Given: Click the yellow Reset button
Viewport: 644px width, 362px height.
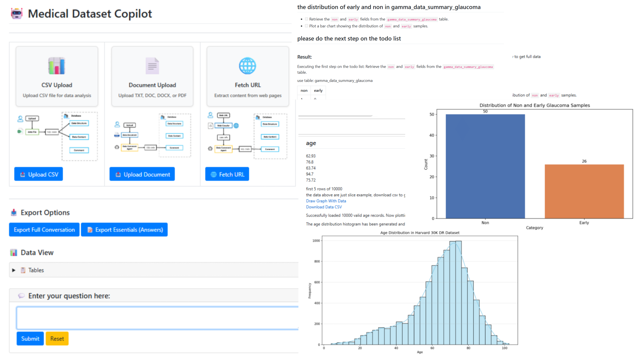Looking at the screenshot, I should point(57,339).
